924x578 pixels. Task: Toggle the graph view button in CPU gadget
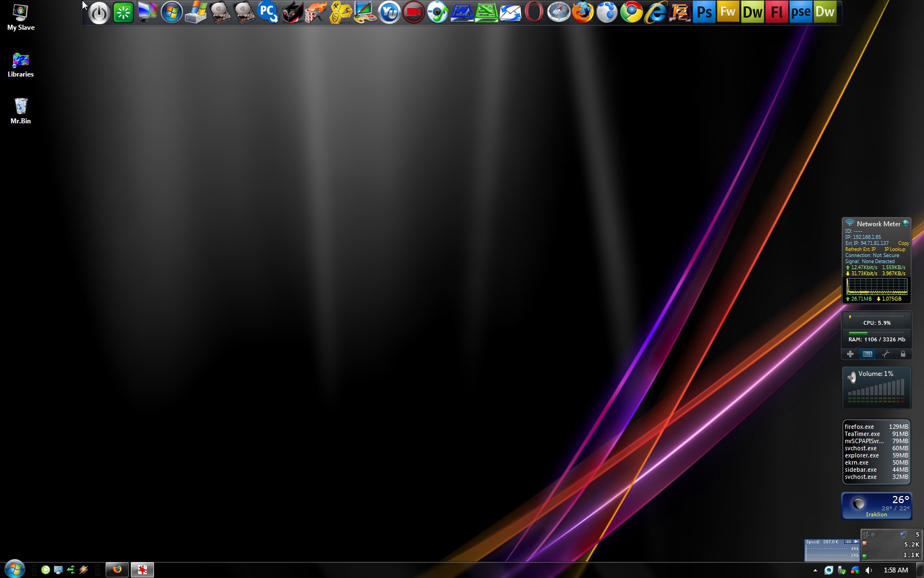[867, 354]
